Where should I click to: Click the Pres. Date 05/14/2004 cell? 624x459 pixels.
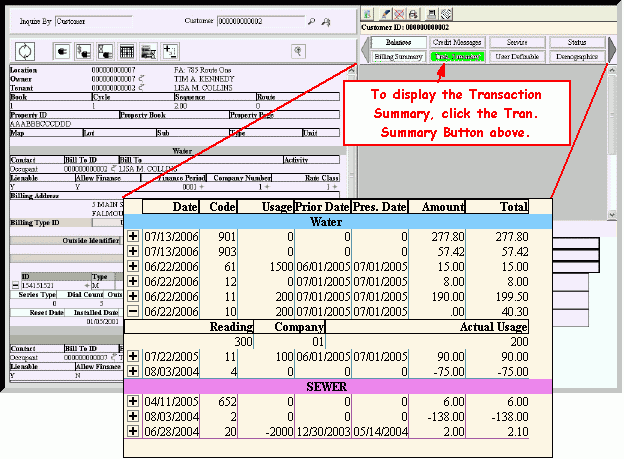pyautogui.click(x=380, y=432)
